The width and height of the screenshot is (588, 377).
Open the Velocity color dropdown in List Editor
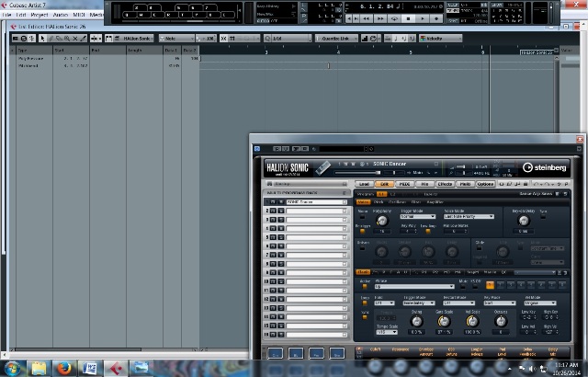coord(441,39)
